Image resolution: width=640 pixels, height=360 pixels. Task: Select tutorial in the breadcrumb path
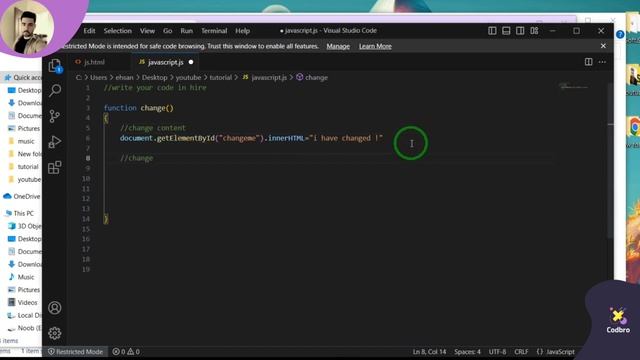[220, 77]
